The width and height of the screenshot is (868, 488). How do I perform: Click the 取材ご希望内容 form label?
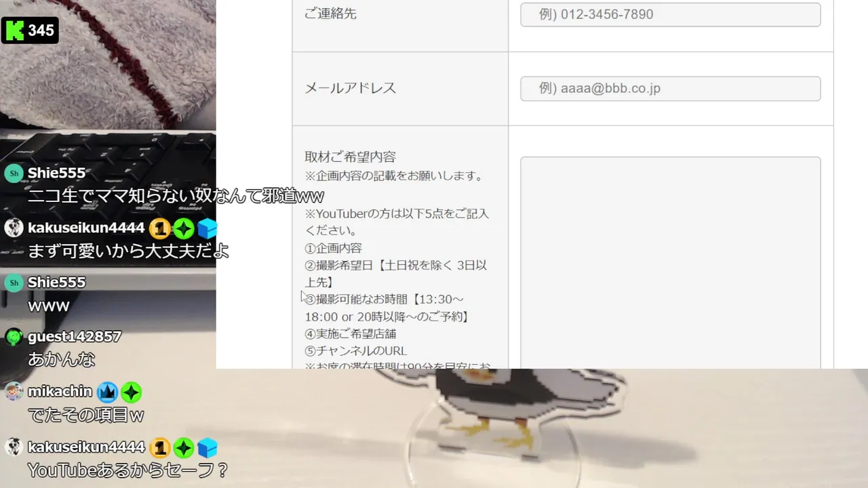pos(350,157)
